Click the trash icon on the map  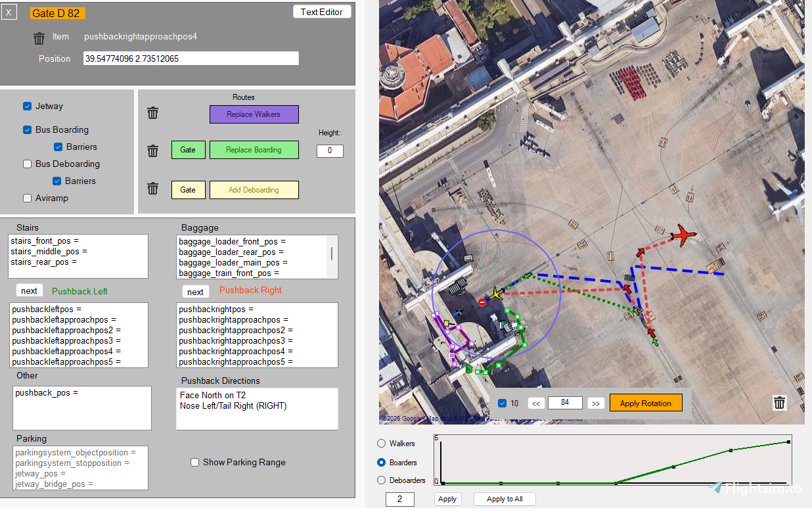click(779, 403)
